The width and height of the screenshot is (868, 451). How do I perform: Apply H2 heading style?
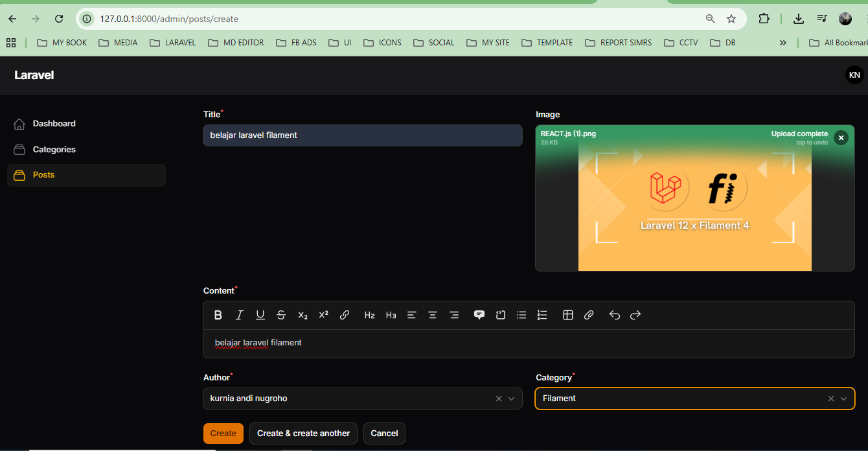[369, 315]
